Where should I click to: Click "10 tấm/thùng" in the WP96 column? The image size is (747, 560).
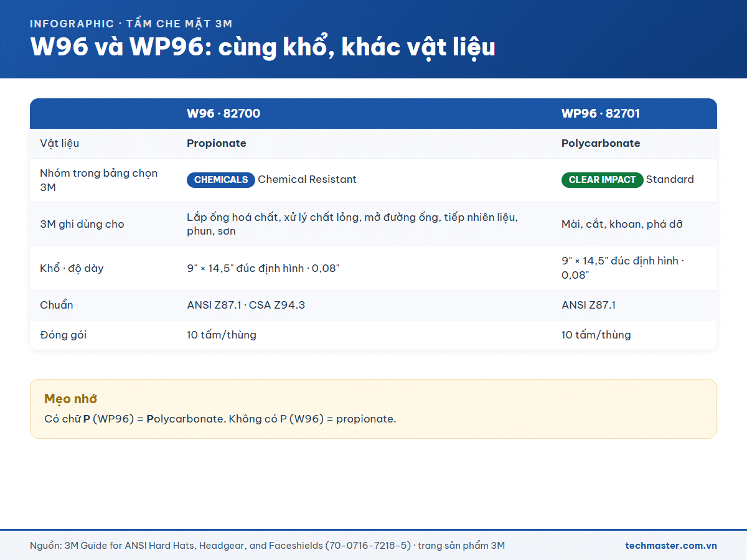tap(596, 335)
